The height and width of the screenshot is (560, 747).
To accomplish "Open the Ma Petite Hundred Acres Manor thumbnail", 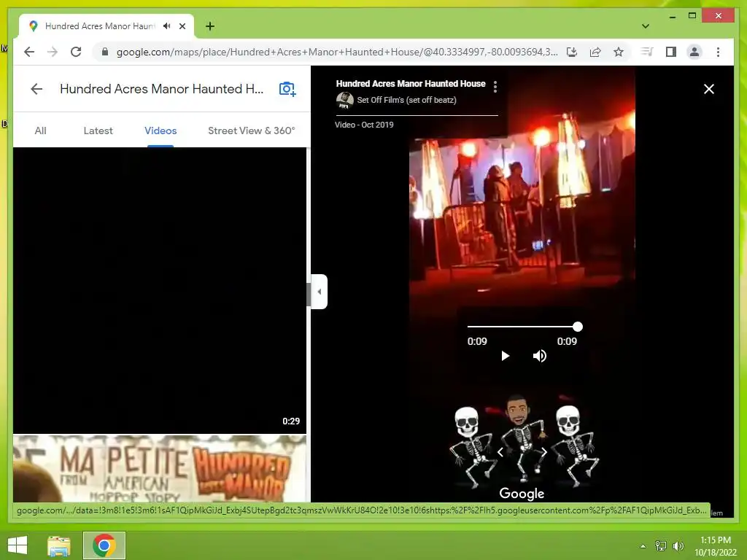I will [x=160, y=468].
